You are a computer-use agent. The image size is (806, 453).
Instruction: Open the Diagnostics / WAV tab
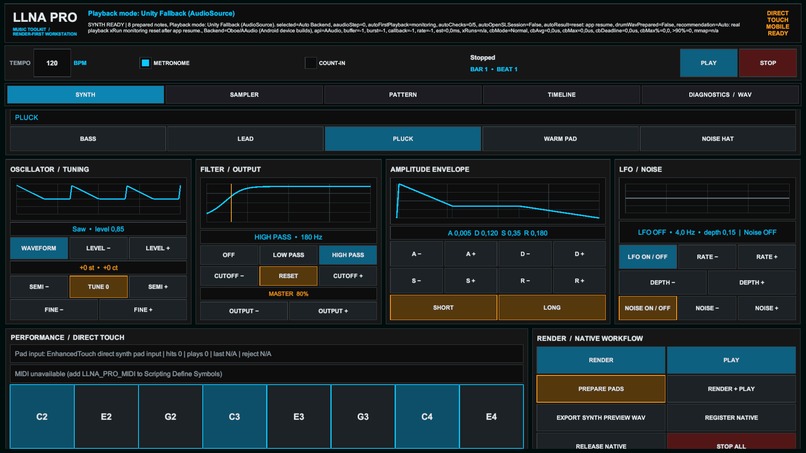click(720, 95)
